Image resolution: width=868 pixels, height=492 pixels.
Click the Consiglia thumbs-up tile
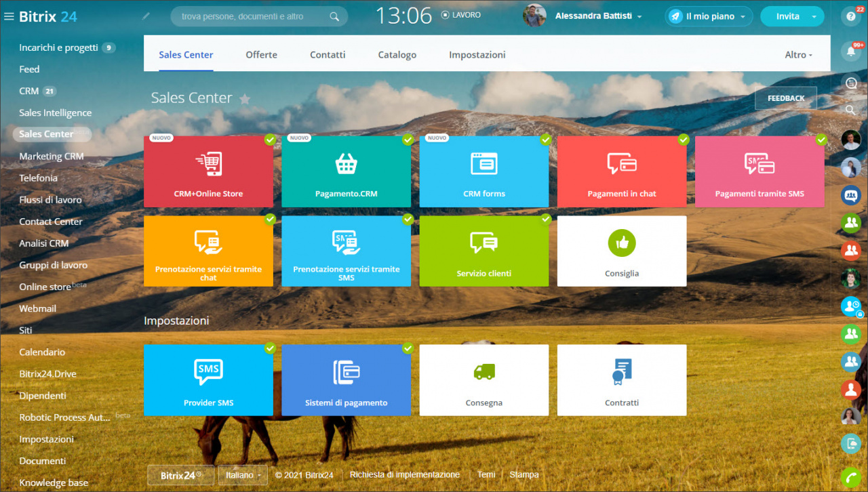point(622,251)
